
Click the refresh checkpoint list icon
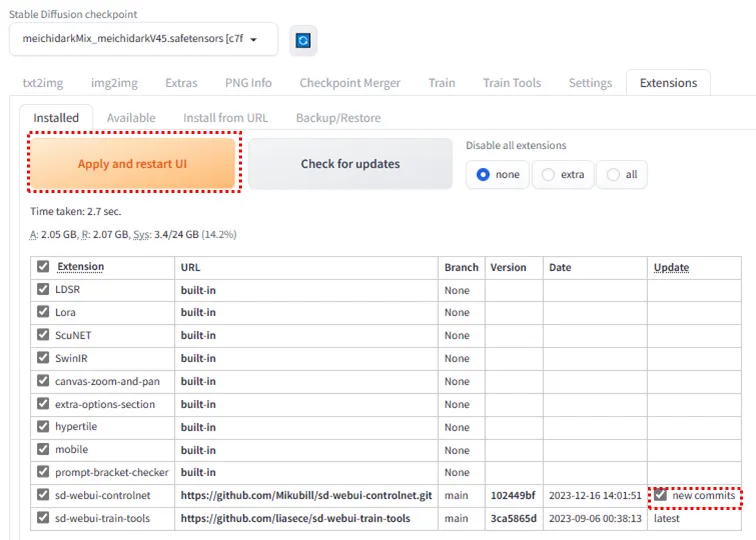[x=303, y=40]
